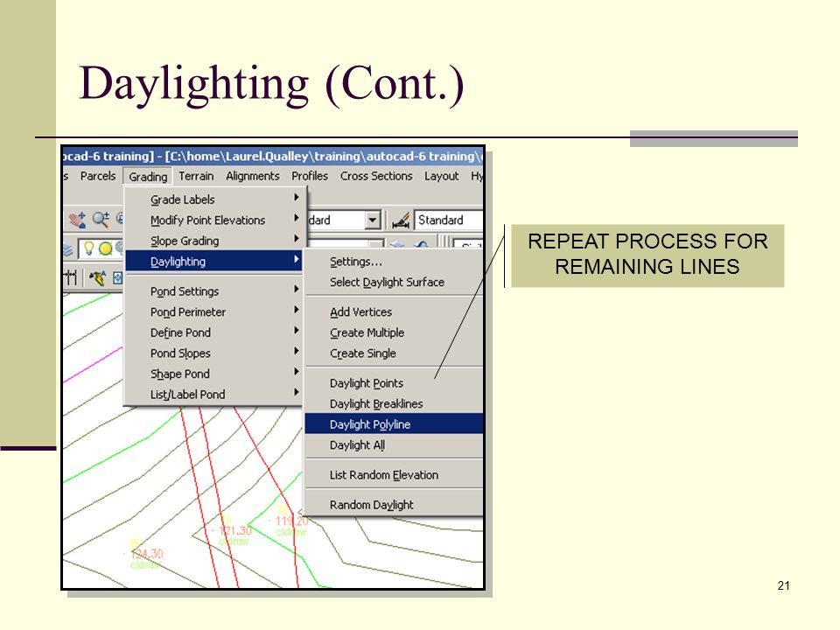Open the Cross Sections menu

(376, 176)
